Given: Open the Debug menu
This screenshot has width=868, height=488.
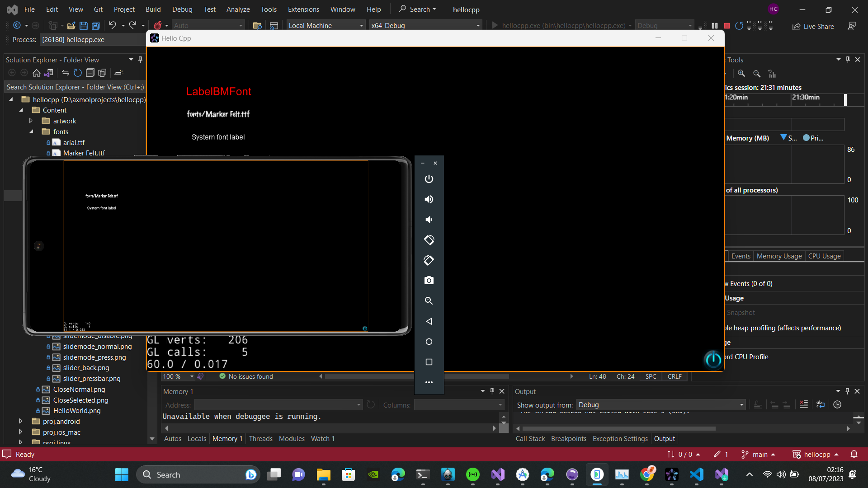Looking at the screenshot, I should 182,9.
